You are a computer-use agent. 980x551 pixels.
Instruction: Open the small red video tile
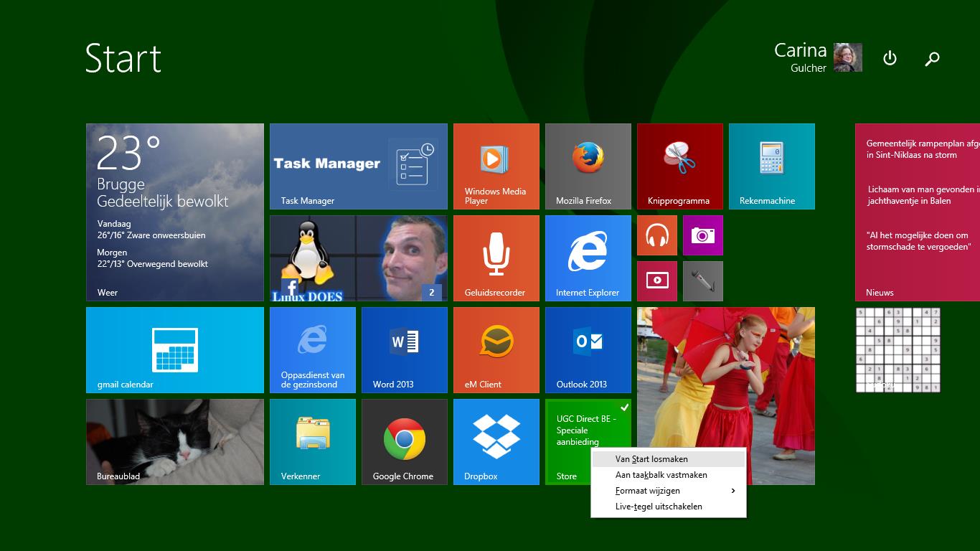657,281
